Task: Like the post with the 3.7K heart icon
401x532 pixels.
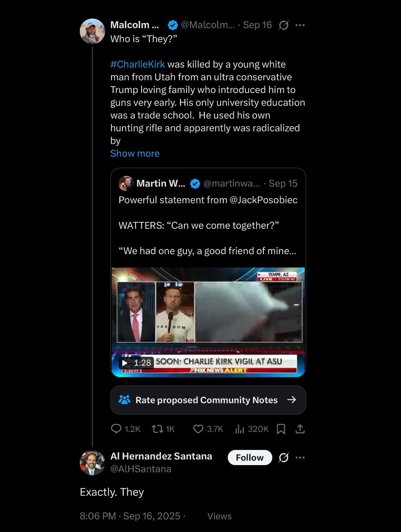Action: pyautogui.click(x=198, y=429)
